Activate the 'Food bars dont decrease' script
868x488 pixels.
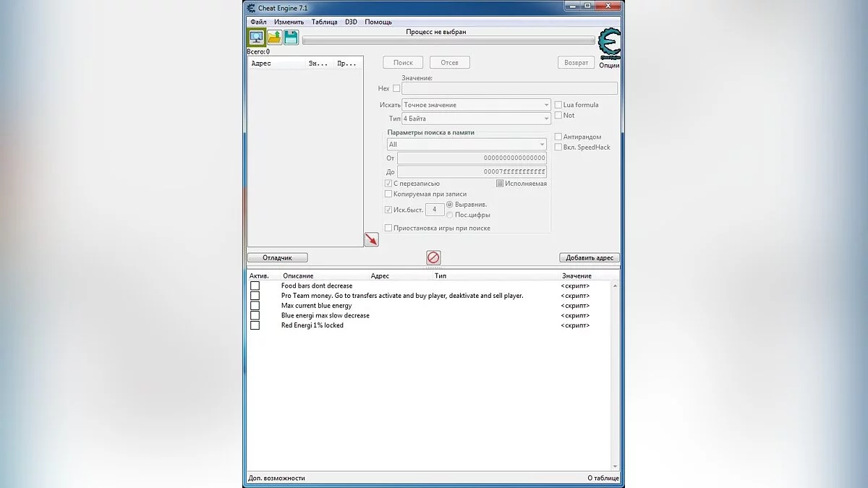point(255,286)
